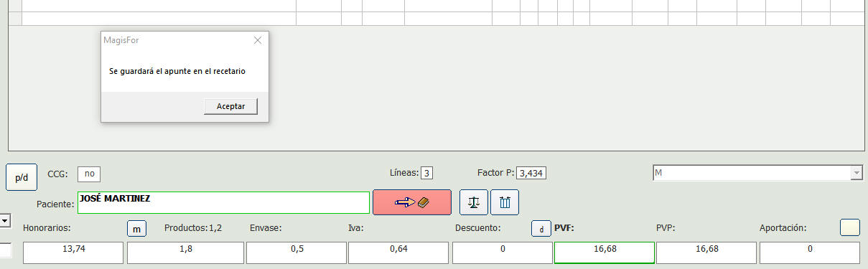
Task: Click the Paciente field containing JOSÉ MARTINEZ
Action: [x=223, y=202]
